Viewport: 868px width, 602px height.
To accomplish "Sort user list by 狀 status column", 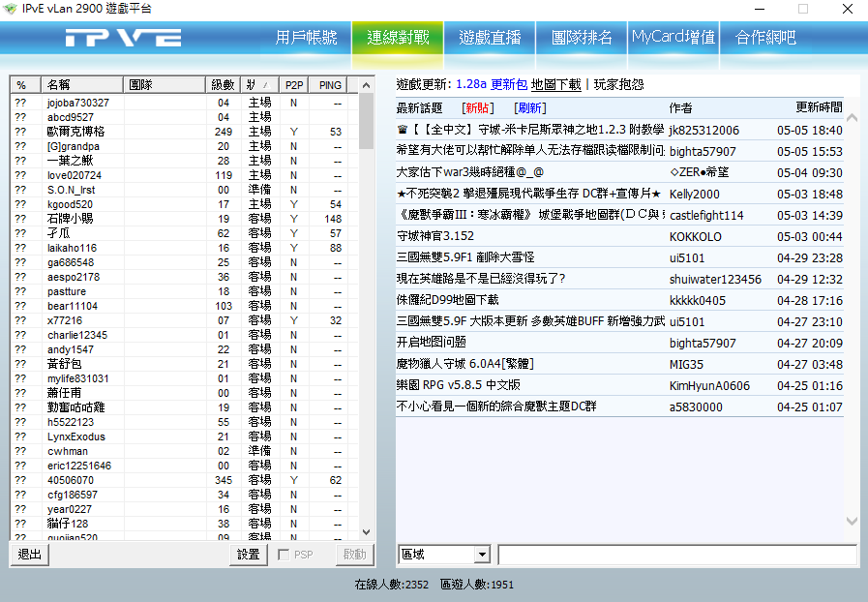I will tap(258, 85).
